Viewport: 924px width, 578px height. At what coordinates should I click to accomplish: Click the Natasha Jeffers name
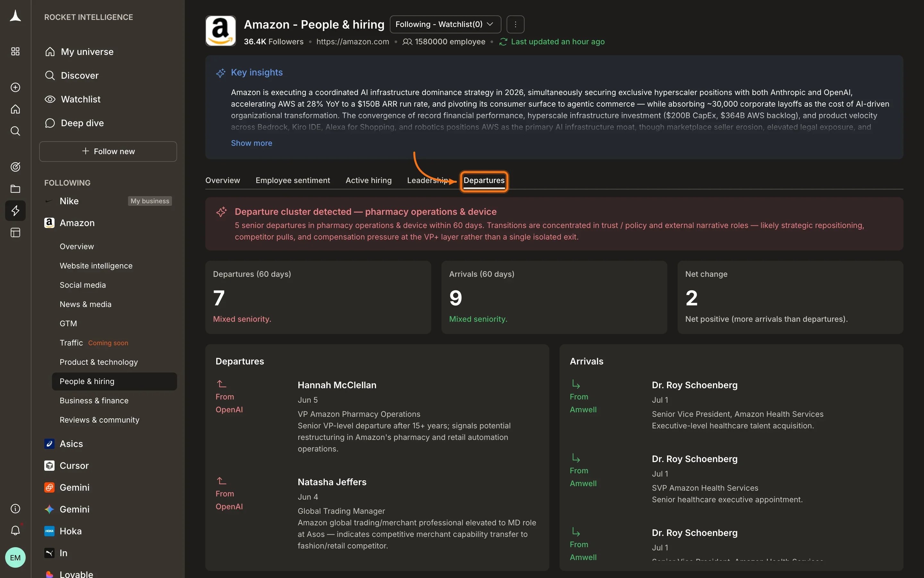[332, 482]
